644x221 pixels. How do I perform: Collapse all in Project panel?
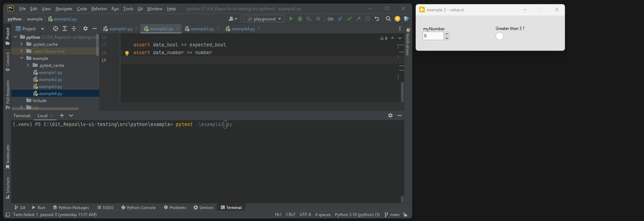coord(74,29)
